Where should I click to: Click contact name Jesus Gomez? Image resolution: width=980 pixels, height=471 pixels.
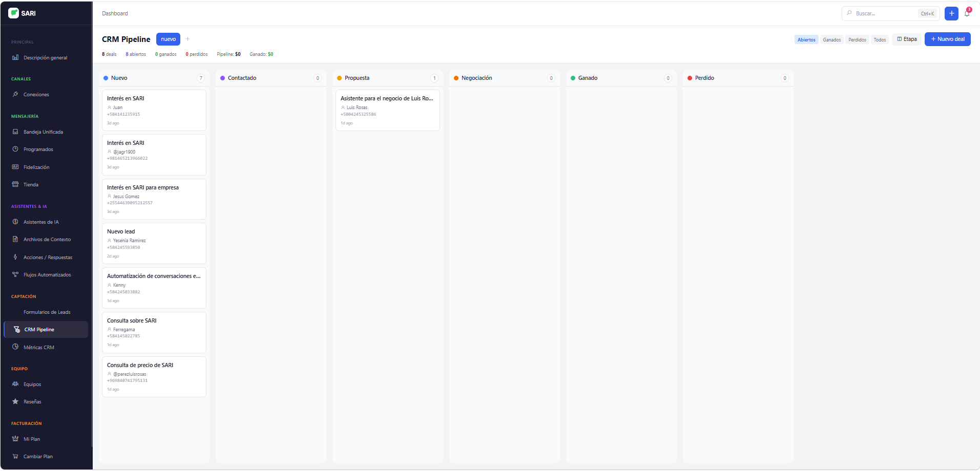point(126,197)
